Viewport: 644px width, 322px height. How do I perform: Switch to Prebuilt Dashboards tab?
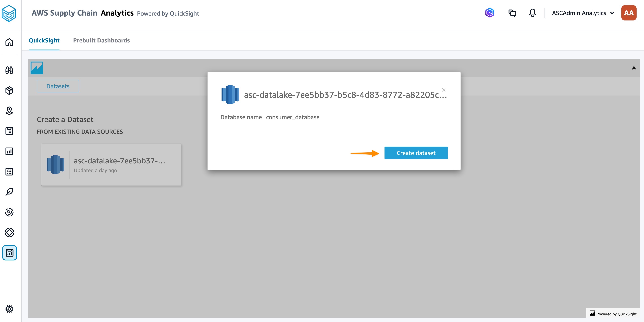click(x=102, y=40)
